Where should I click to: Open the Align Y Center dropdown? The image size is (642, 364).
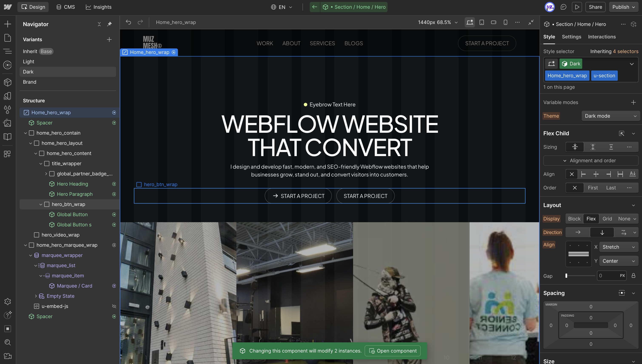point(618,261)
